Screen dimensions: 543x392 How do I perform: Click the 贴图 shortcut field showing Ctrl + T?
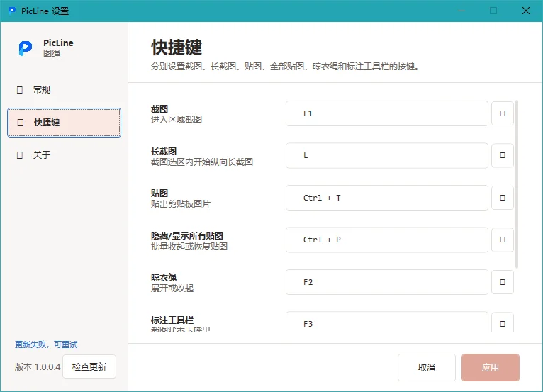(387, 198)
